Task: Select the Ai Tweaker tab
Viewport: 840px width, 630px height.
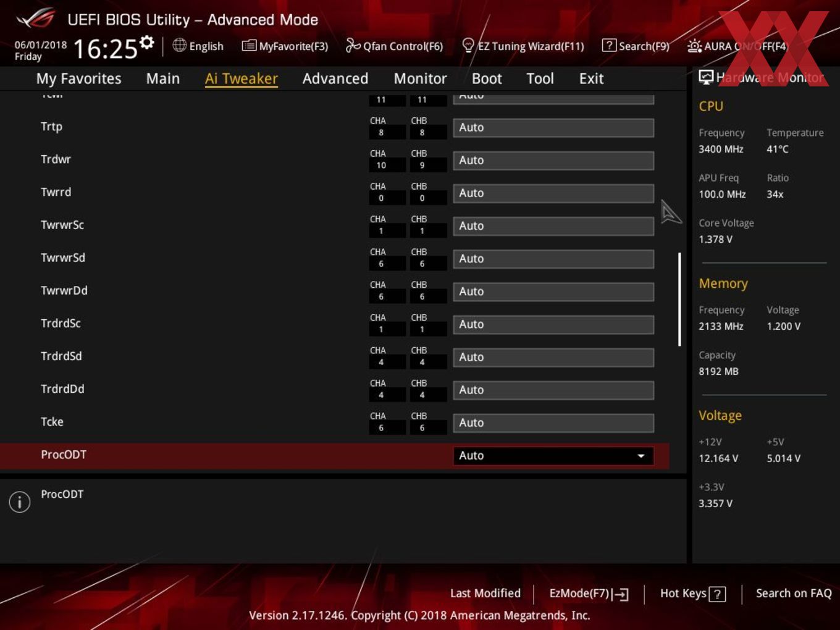Action: coord(241,78)
